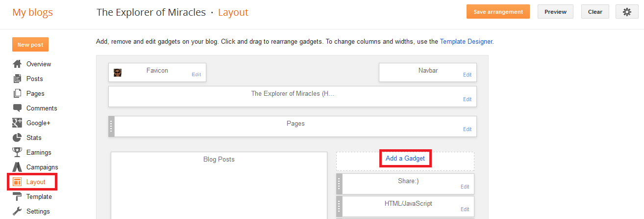The image size is (644, 219).
Task: Click the Stats pie chart icon
Action: [x=17, y=137]
